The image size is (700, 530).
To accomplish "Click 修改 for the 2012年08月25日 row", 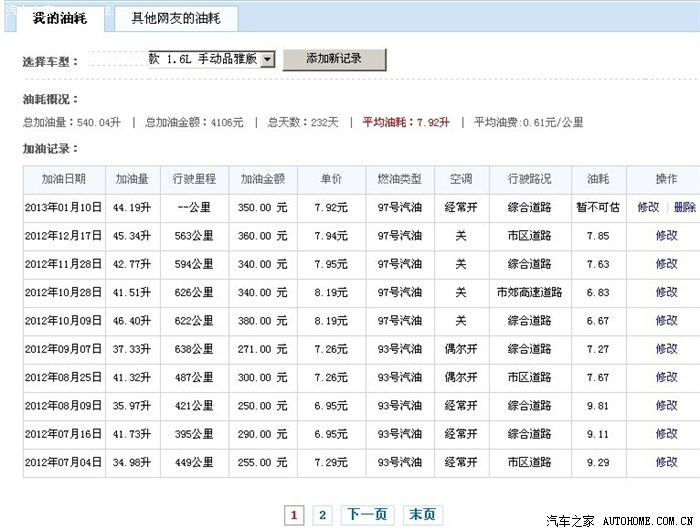I will (667, 377).
